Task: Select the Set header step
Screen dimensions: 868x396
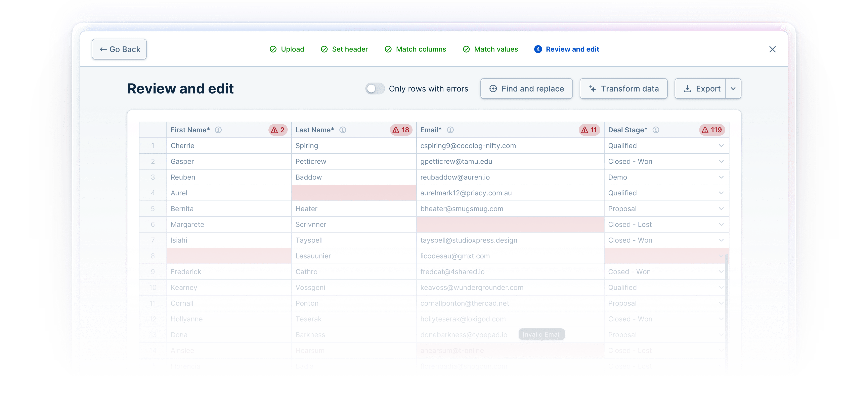Action: [x=344, y=49]
